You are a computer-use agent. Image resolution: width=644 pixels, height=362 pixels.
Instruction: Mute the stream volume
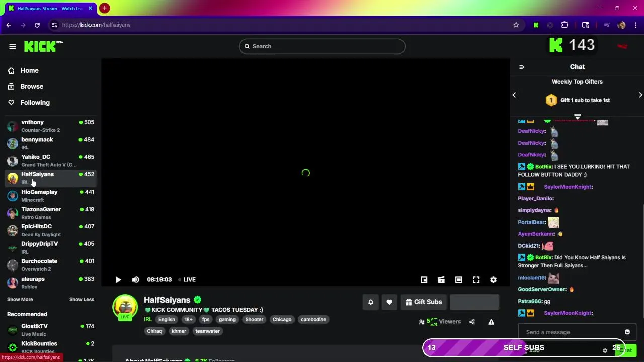(x=135, y=280)
